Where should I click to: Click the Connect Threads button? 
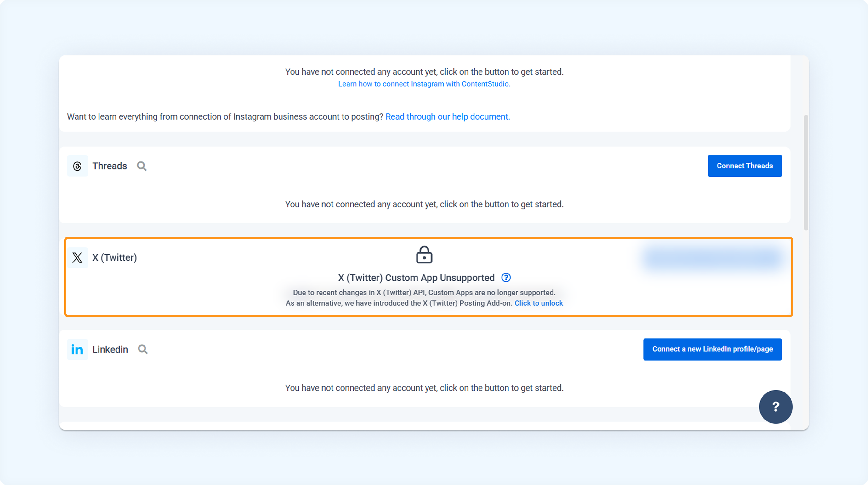(x=745, y=166)
